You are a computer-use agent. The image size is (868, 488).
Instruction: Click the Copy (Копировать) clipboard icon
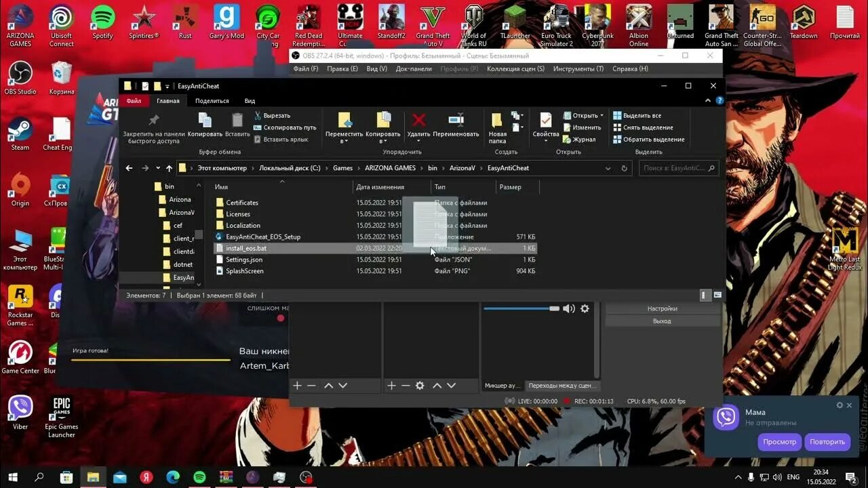click(x=205, y=120)
